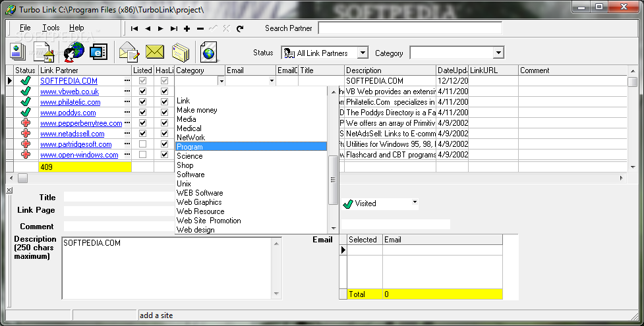Select Web design in category list
Screen dimensions: 644x326
[x=251, y=230]
